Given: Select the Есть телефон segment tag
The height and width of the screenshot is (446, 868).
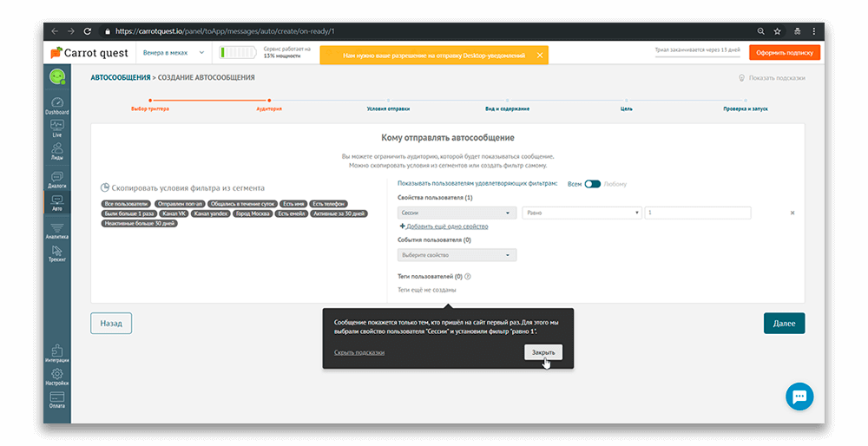Looking at the screenshot, I should 328,204.
